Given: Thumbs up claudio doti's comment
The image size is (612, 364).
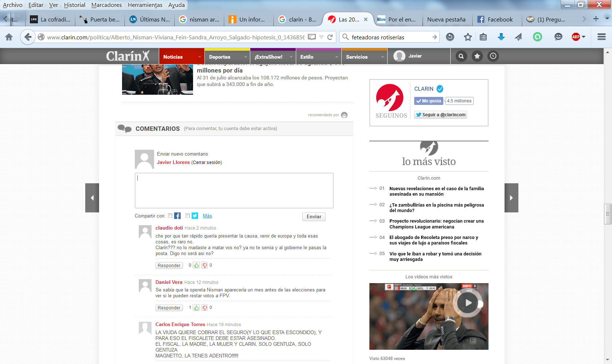Looking at the screenshot, I should tap(196, 265).
